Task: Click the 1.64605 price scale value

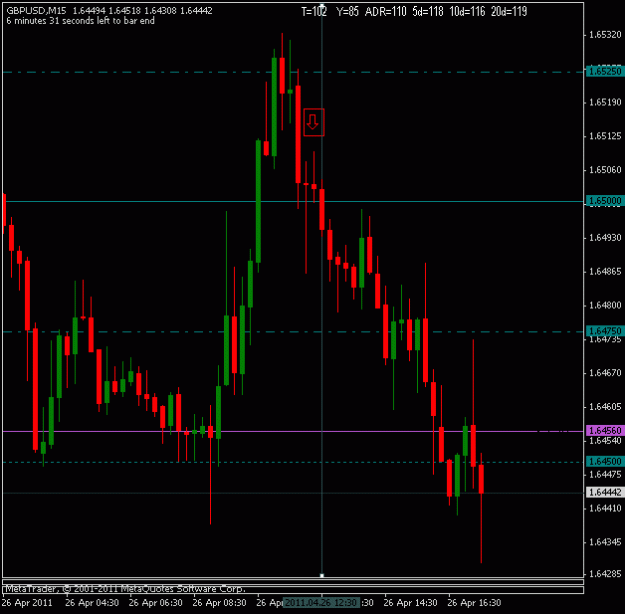Action: (605, 407)
